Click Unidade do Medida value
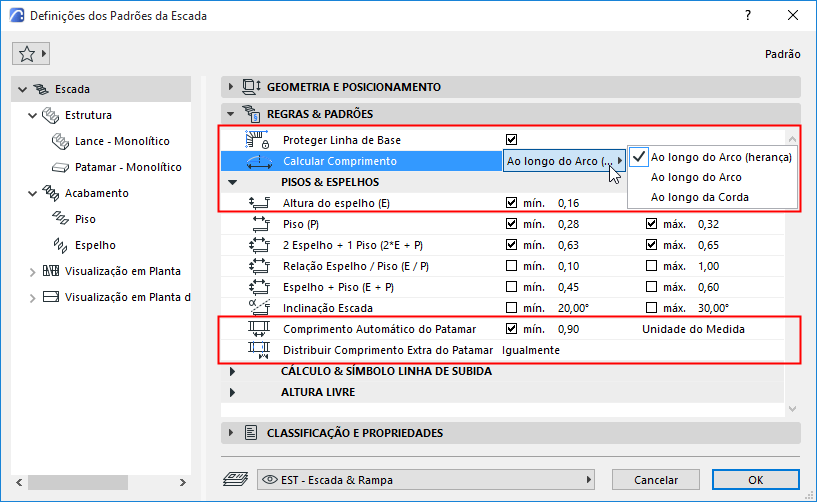This screenshot has height=502, width=817. coord(693,329)
